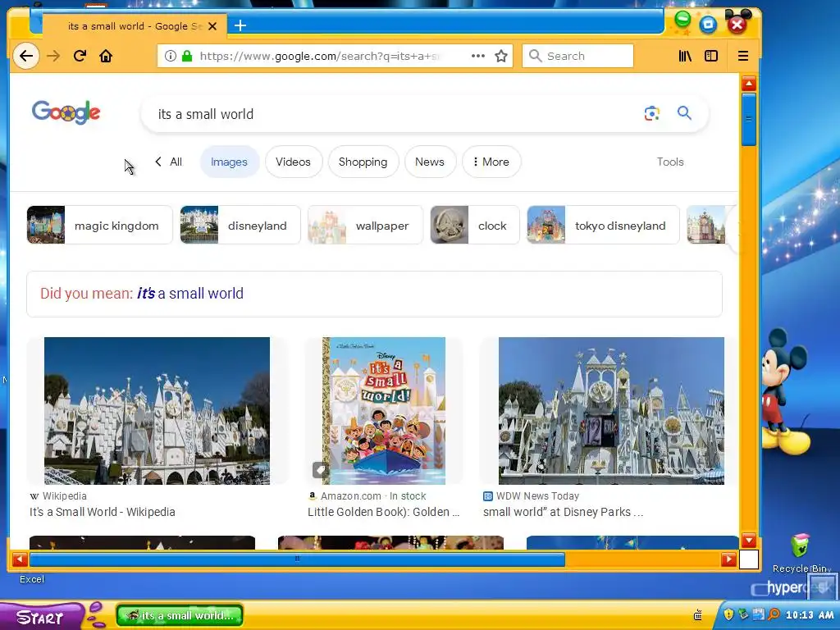Viewport: 840px width, 630px height.
Task: Toggle the sidebar view icon
Action: pyautogui.click(x=711, y=56)
